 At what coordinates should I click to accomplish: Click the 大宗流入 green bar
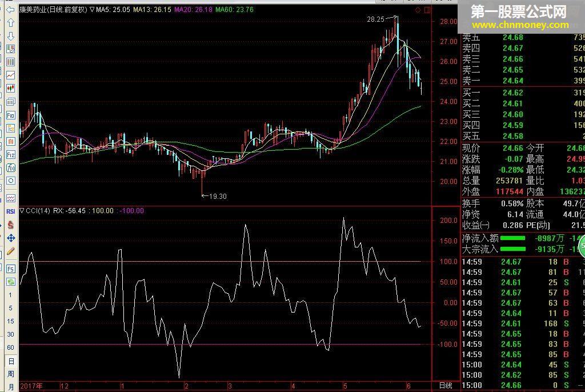point(512,249)
